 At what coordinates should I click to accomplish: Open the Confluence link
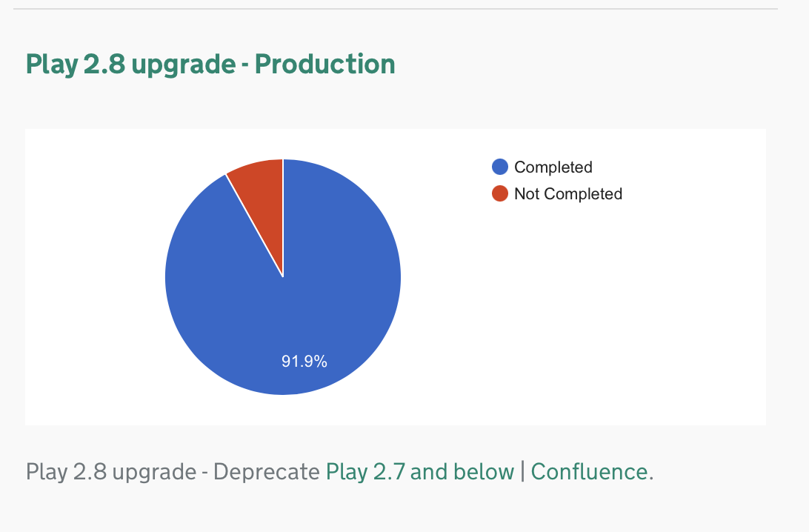[x=589, y=472]
